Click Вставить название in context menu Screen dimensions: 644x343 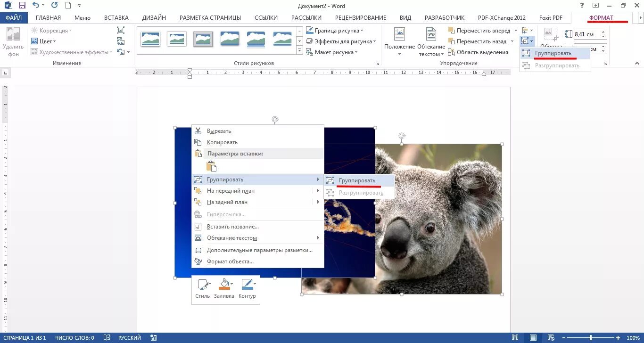coord(258,227)
